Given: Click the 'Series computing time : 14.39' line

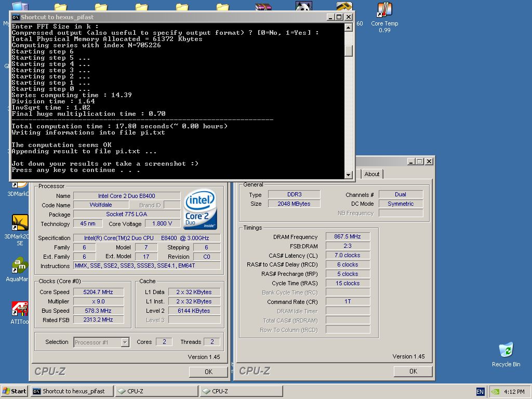Looking at the screenshot, I should [x=72, y=95].
